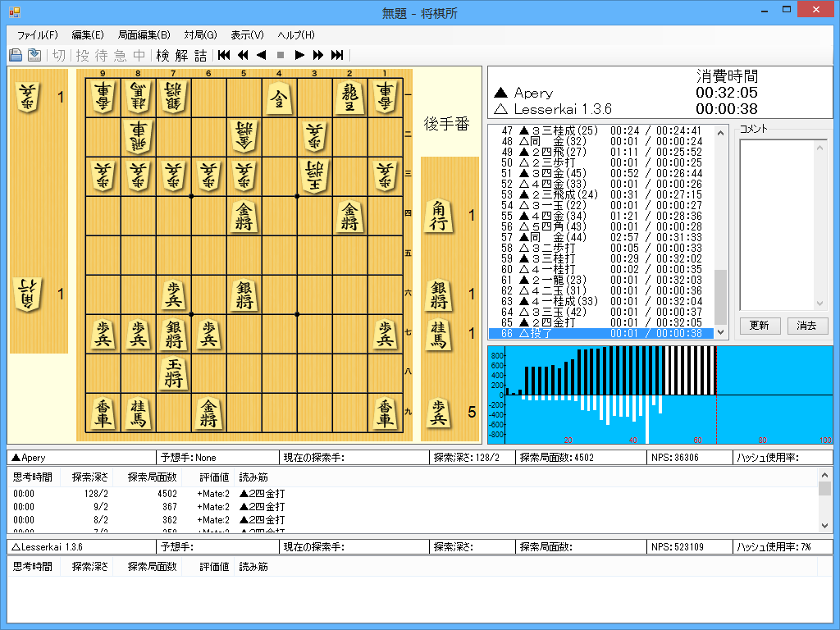Click the 中 (interrupt) toolbar button

coord(139,55)
